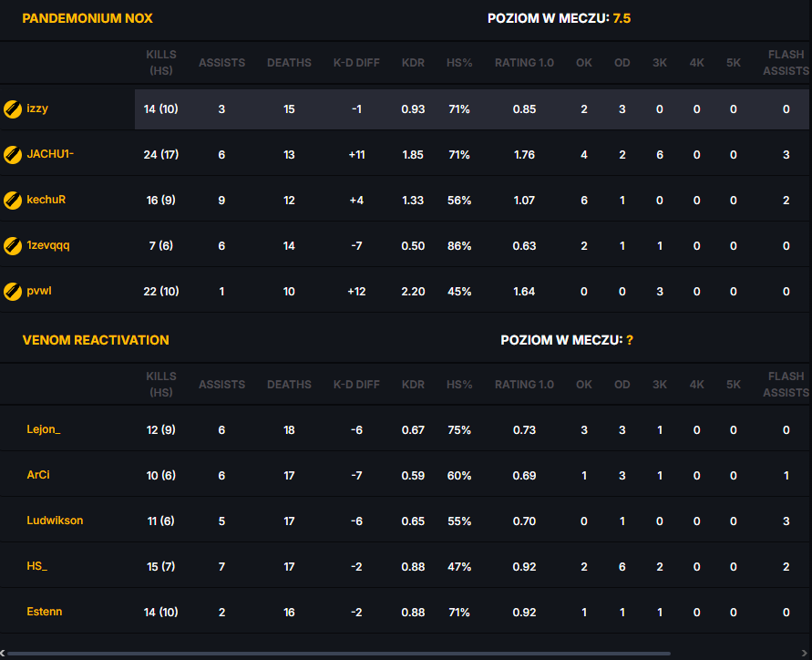Click 1zevqqq's HS% value 86%
The image size is (812, 660).
[x=459, y=246]
